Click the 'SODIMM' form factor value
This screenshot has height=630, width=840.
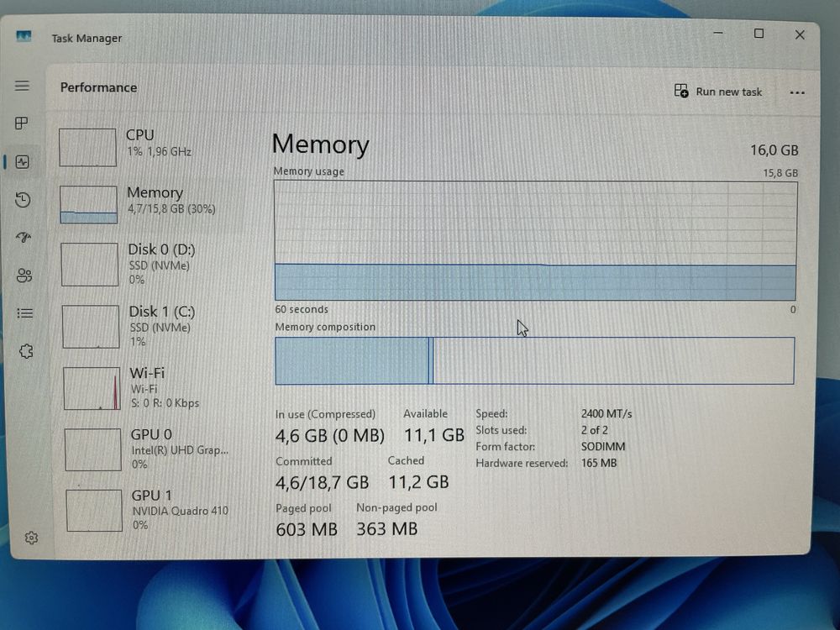602,446
